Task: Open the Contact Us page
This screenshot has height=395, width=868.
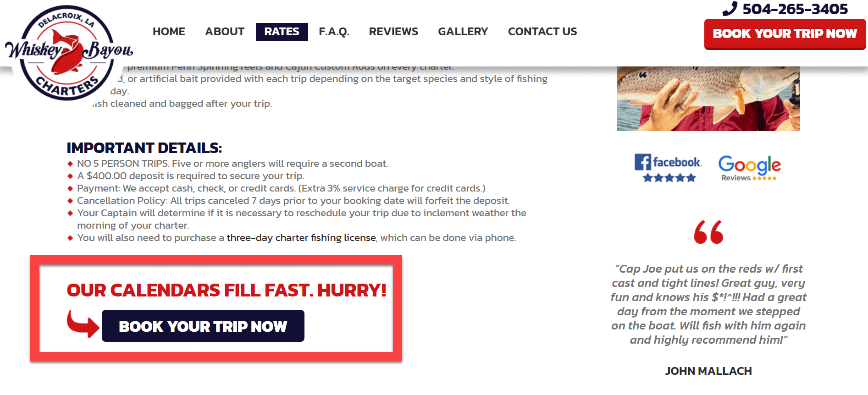Action: click(542, 32)
